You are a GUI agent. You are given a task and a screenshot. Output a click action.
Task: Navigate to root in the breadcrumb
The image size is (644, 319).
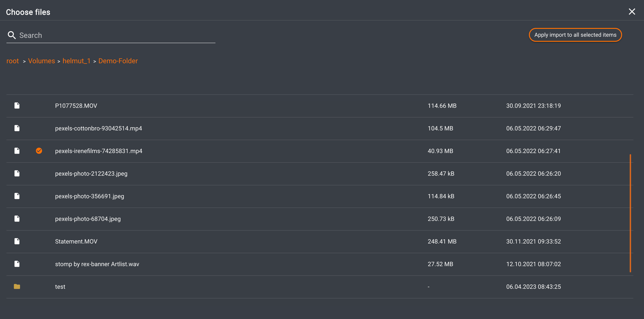coord(13,61)
